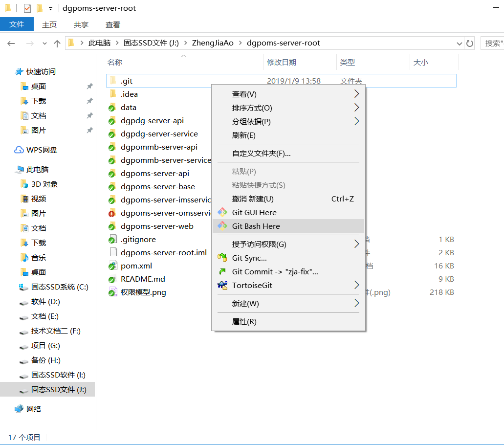Click the TortoiseGit turtle icon
The width and height of the screenshot is (504, 445).
(x=222, y=285)
